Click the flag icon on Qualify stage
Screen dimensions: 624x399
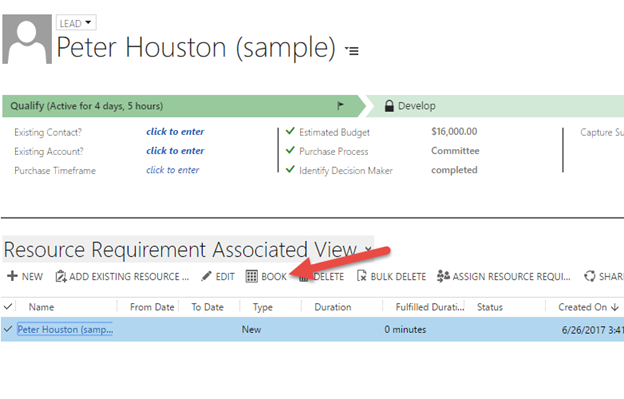340,105
